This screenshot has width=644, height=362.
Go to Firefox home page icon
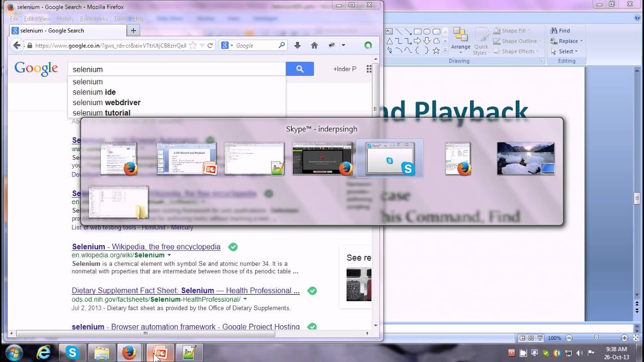314,45
